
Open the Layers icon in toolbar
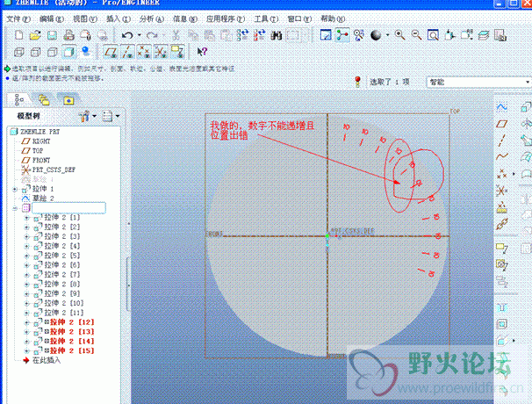[484, 35]
